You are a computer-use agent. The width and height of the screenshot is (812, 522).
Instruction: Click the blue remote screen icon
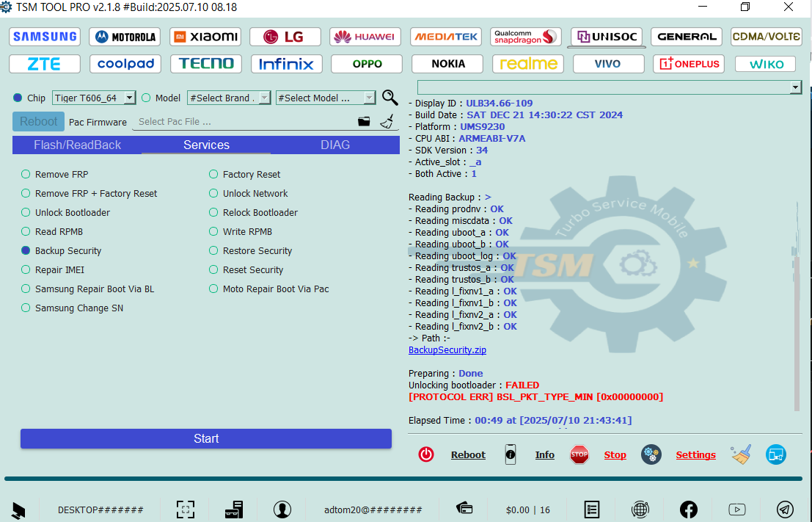[776, 454]
